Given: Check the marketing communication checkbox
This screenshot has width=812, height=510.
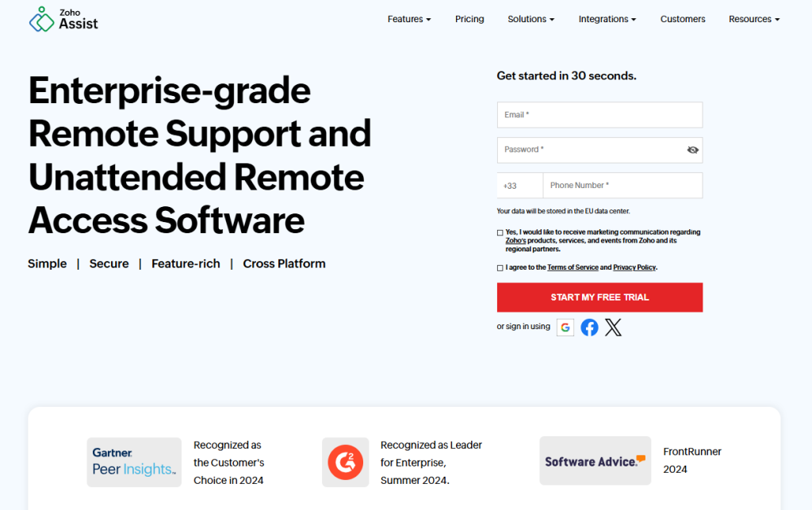Looking at the screenshot, I should click(500, 232).
